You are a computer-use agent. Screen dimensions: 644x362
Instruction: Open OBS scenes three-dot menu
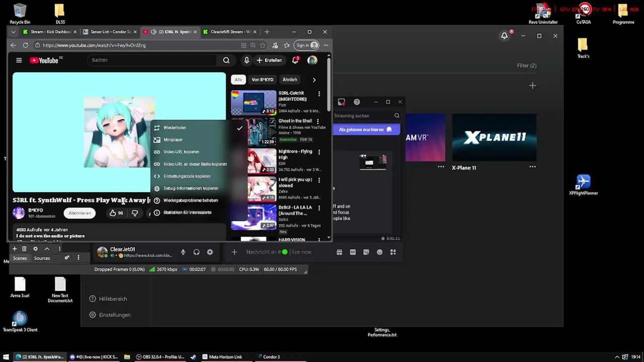(x=59, y=248)
